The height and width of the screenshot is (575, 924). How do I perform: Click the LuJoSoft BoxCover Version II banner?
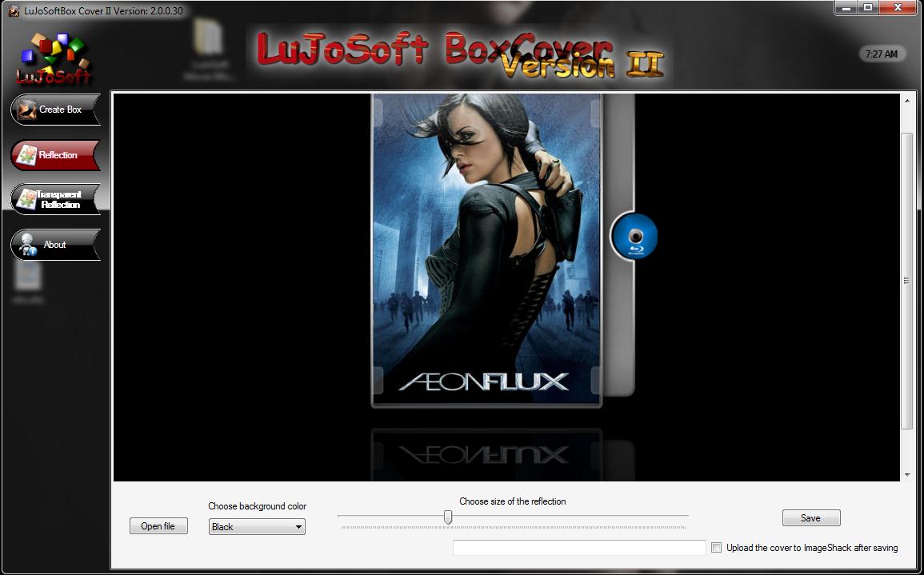coord(460,55)
